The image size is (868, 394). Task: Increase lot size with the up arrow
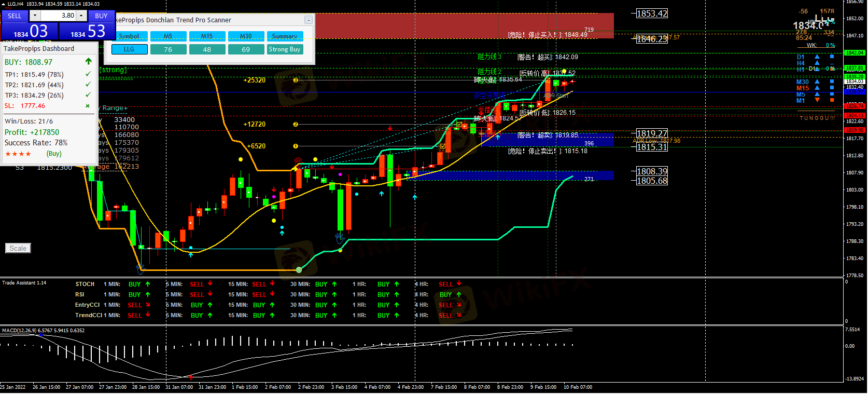click(x=81, y=16)
